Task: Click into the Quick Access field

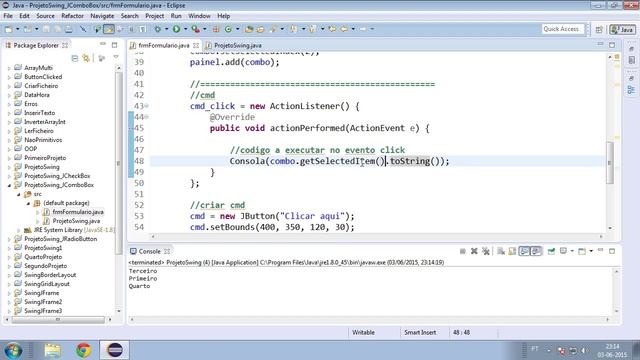Action: pos(563,29)
